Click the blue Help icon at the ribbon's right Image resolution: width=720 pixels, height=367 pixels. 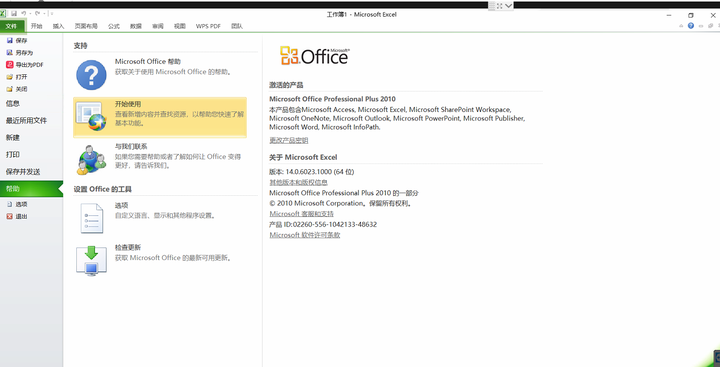pos(691,26)
